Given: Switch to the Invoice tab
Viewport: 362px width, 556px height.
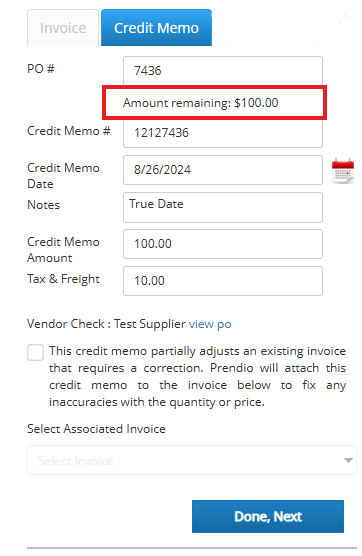Looking at the screenshot, I should pyautogui.click(x=63, y=28).
